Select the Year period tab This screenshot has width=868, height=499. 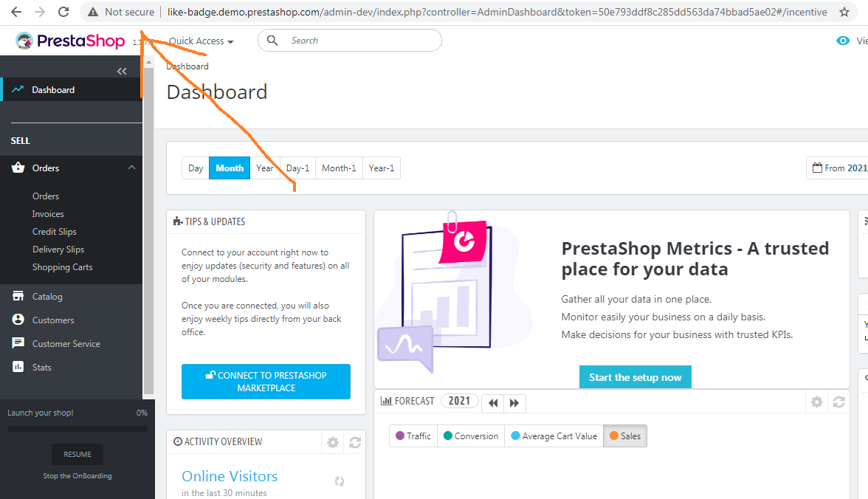[264, 168]
